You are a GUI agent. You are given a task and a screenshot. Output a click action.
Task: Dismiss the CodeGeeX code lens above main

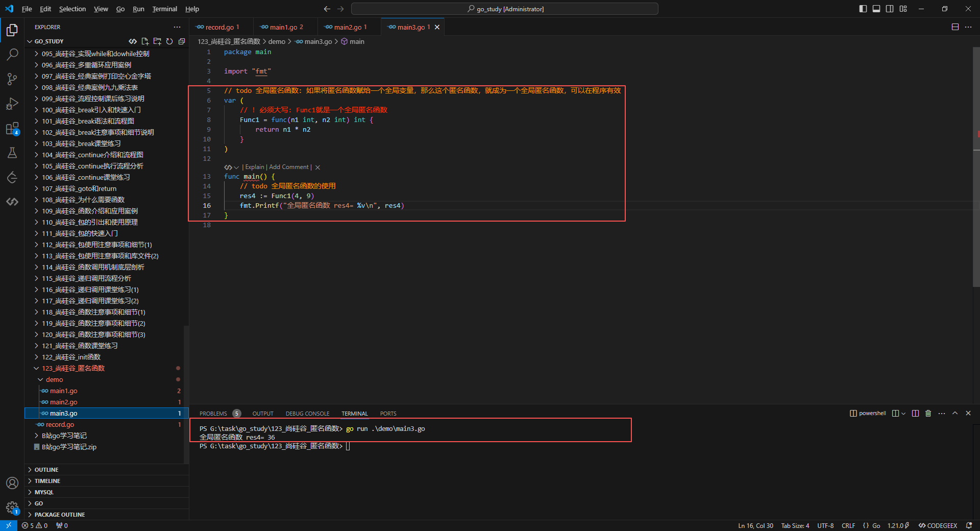[x=317, y=167]
